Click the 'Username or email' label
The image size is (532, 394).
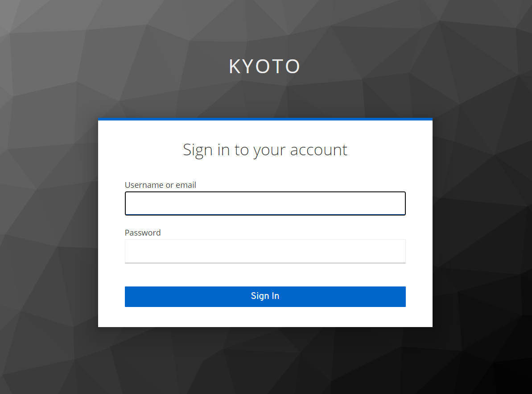[x=160, y=185]
